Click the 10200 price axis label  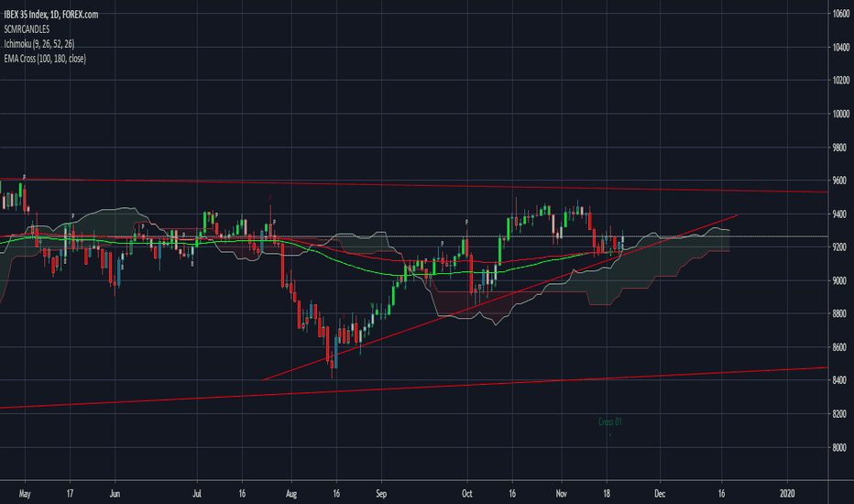click(841, 80)
